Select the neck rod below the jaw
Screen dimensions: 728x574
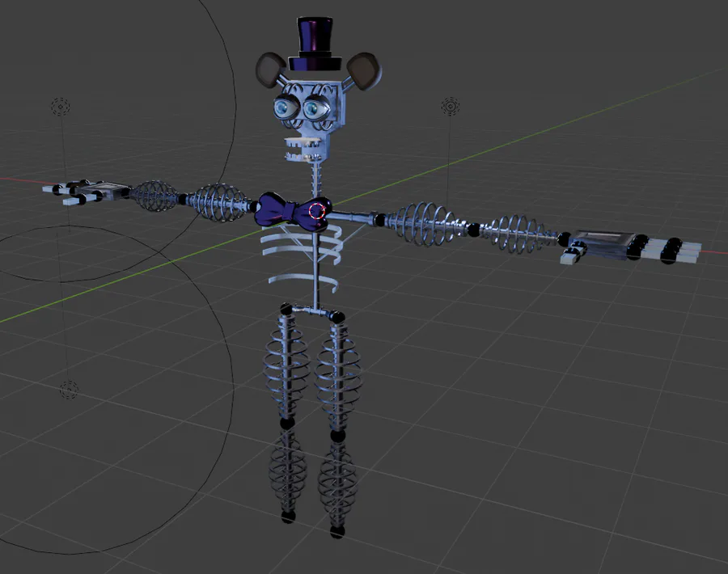tap(316, 179)
